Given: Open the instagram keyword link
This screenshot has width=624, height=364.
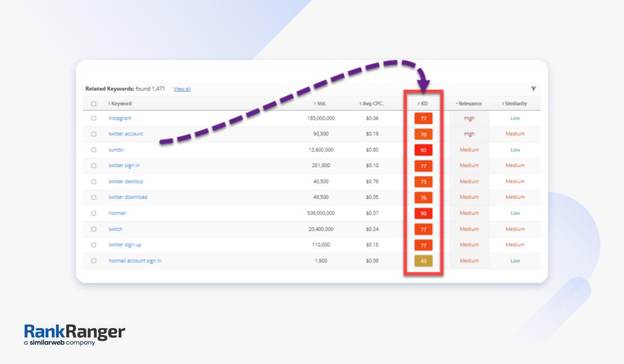Looking at the screenshot, I should (x=120, y=118).
